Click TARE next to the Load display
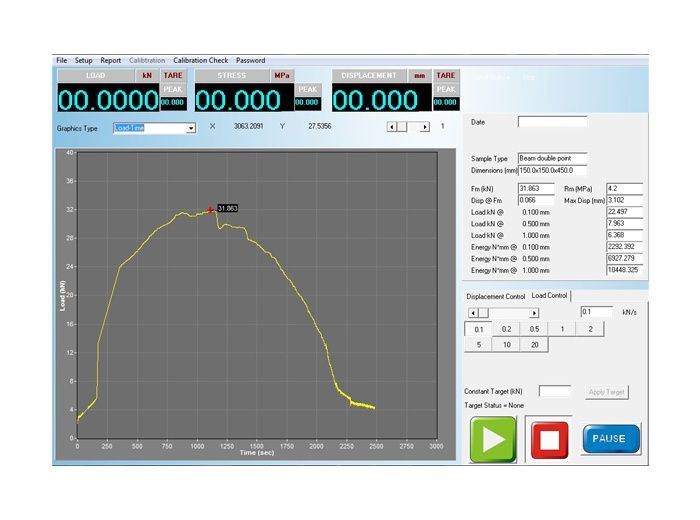The width and height of the screenshot is (700, 520). click(x=172, y=75)
